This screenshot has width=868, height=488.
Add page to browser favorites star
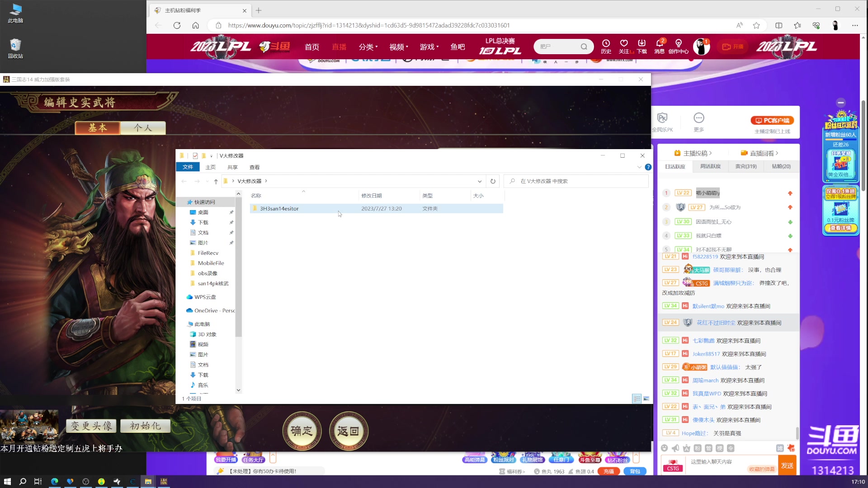[x=756, y=25]
